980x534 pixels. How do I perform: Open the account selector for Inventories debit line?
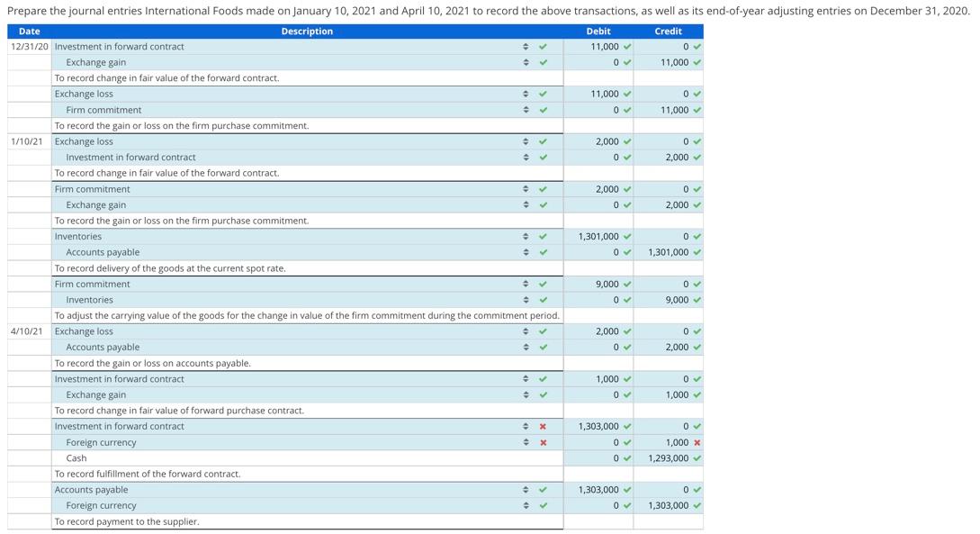[x=524, y=236]
